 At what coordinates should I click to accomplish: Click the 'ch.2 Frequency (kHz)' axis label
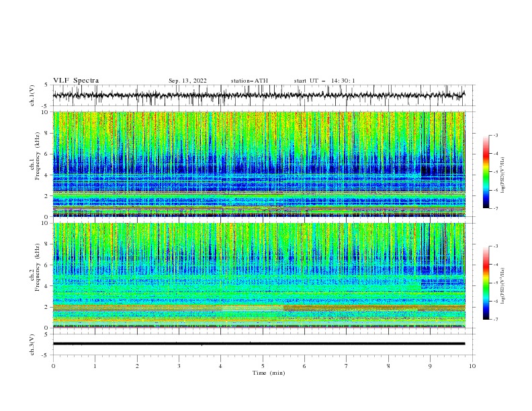tap(35, 267)
